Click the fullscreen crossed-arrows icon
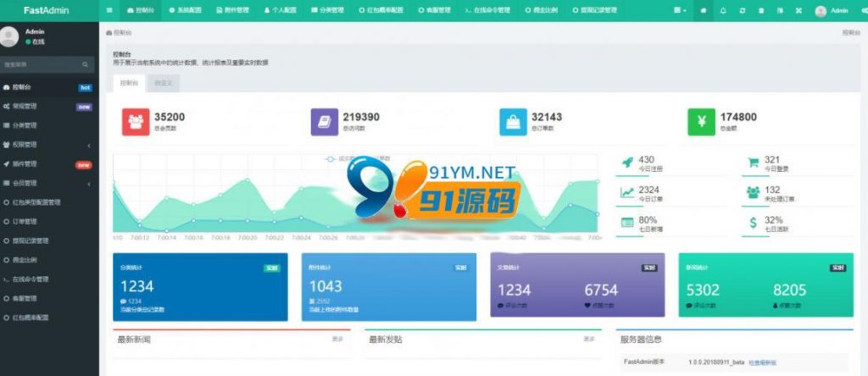This screenshot has width=868, height=376. [x=798, y=10]
